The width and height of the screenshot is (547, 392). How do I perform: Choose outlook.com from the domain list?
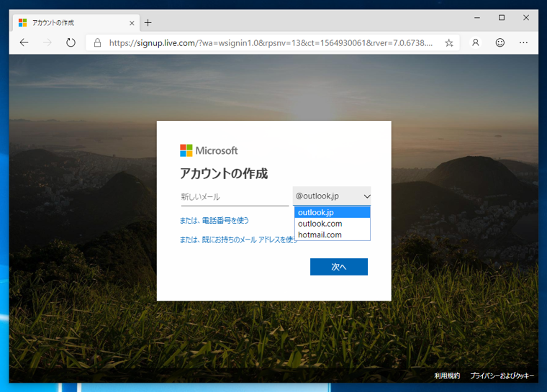tap(332, 224)
